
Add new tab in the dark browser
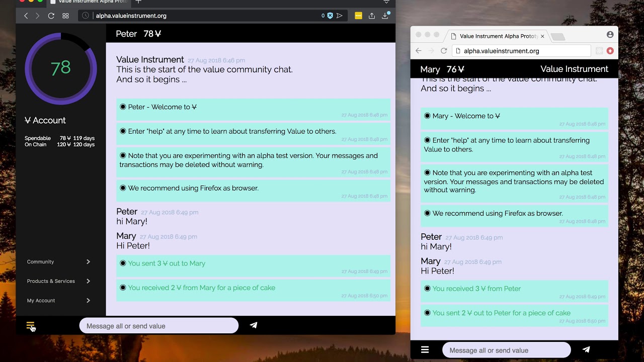click(x=138, y=2)
